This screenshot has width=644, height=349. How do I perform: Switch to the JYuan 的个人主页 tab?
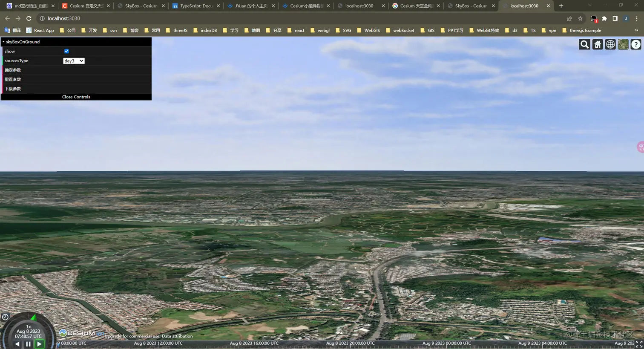point(251,6)
